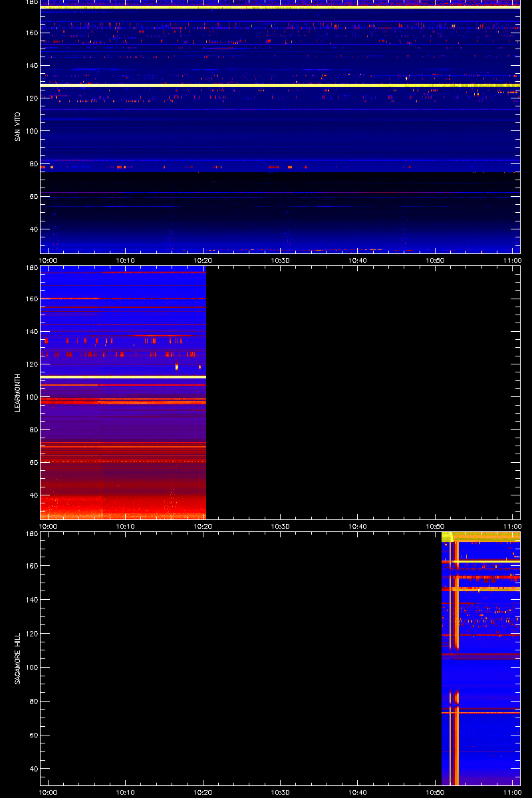Viewport: 532px width, 798px height.
Task: Click 160 frequency label on Sagamore Hill axis
Action: (31, 566)
